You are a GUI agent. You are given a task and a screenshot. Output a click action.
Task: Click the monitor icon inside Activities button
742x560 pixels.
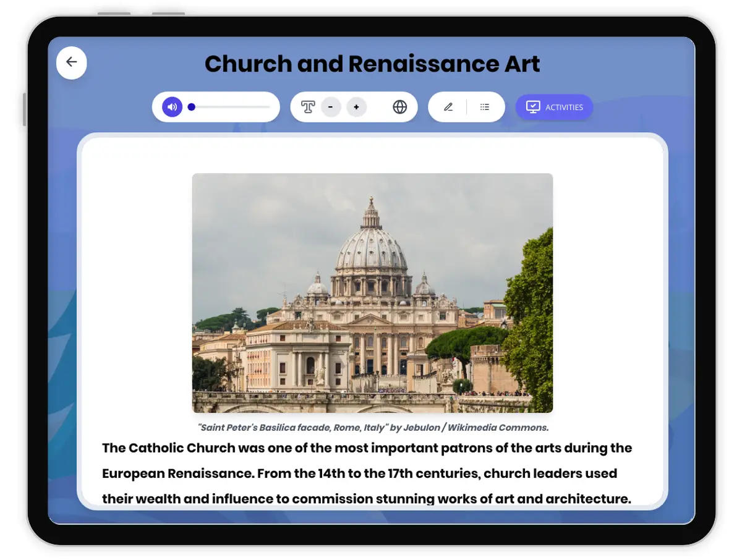pos(532,107)
